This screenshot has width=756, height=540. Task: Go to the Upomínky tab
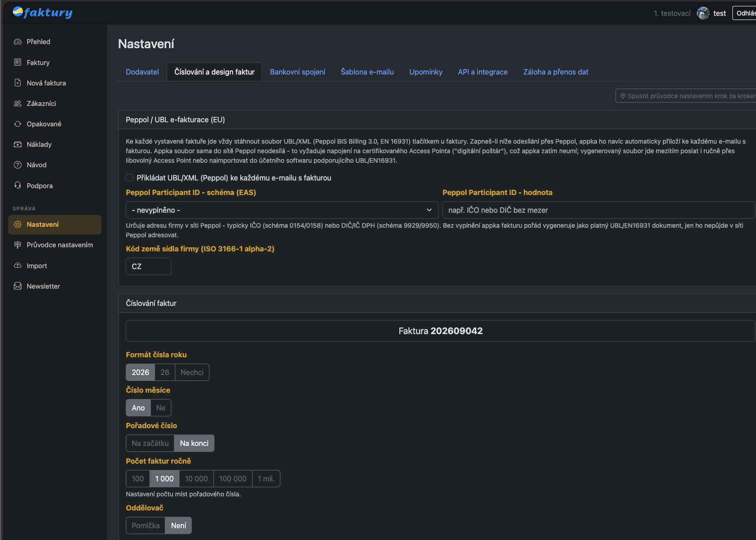(x=426, y=72)
